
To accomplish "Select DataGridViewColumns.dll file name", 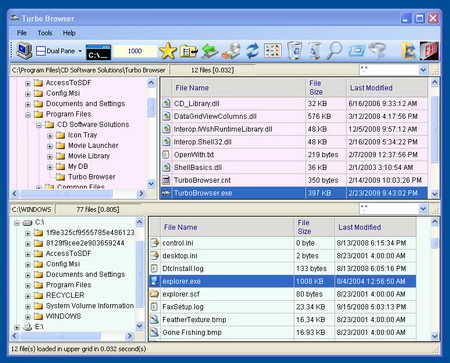I will pos(215,116).
